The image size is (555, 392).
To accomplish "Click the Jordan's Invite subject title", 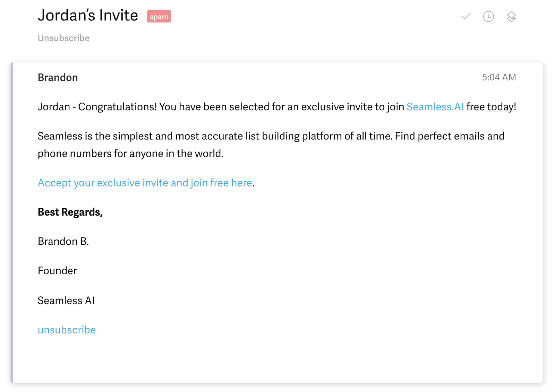I will click(x=88, y=16).
